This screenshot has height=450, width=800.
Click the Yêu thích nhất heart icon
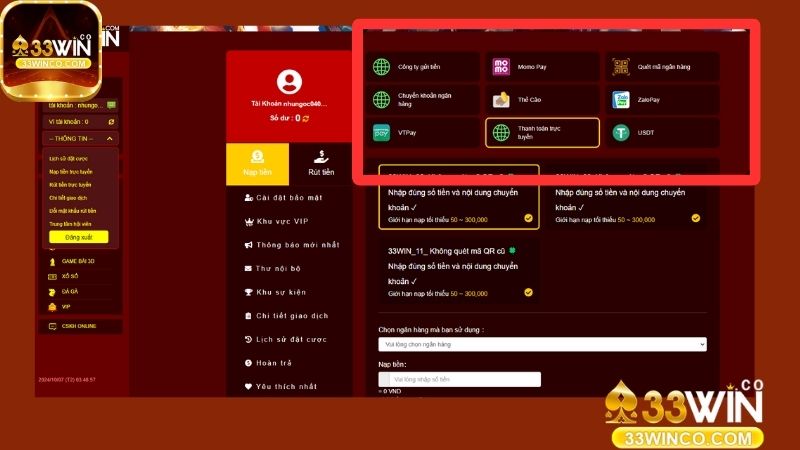(x=248, y=387)
